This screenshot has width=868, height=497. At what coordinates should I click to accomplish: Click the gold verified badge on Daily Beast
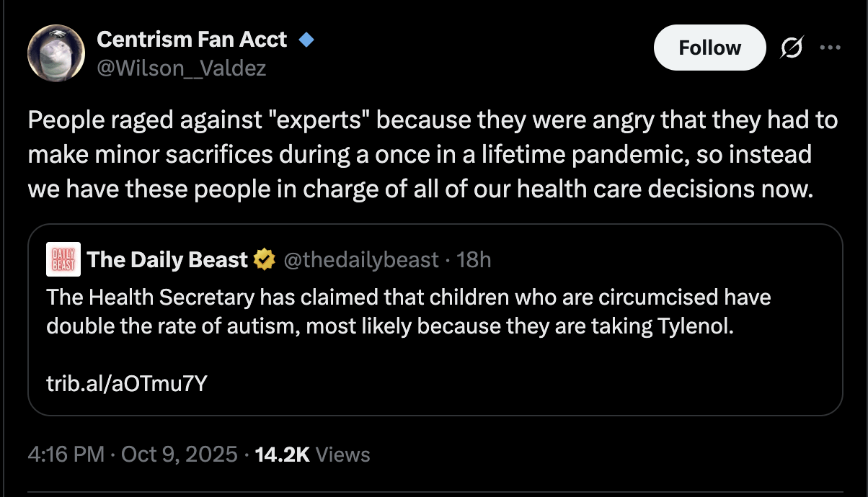pyautogui.click(x=265, y=259)
